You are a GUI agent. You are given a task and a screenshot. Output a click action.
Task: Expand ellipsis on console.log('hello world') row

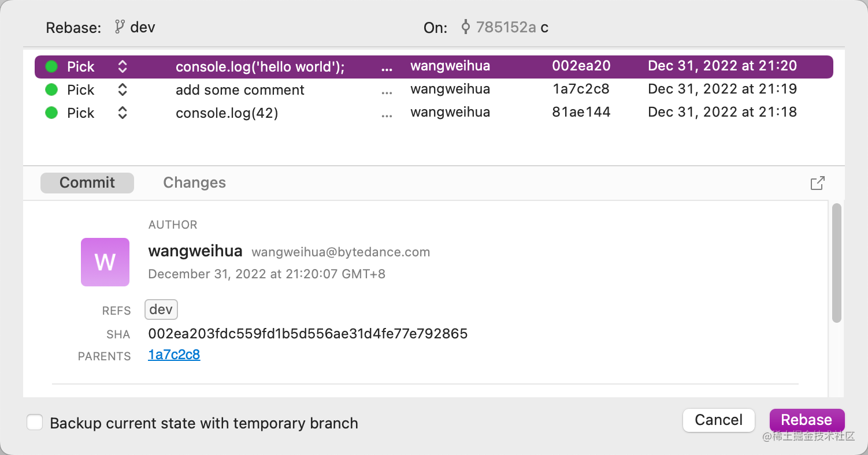click(x=387, y=69)
